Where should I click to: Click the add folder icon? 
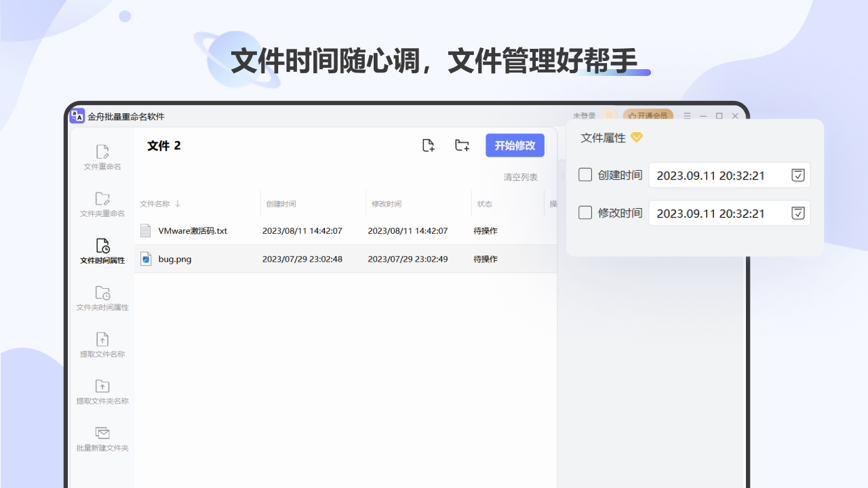coord(462,145)
